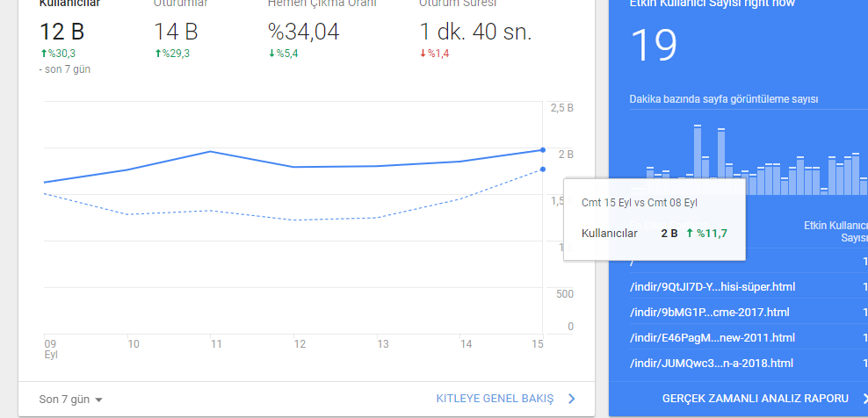The image size is (868, 418).
Task: Click dashed line data point on day 15
Action: 543,169
